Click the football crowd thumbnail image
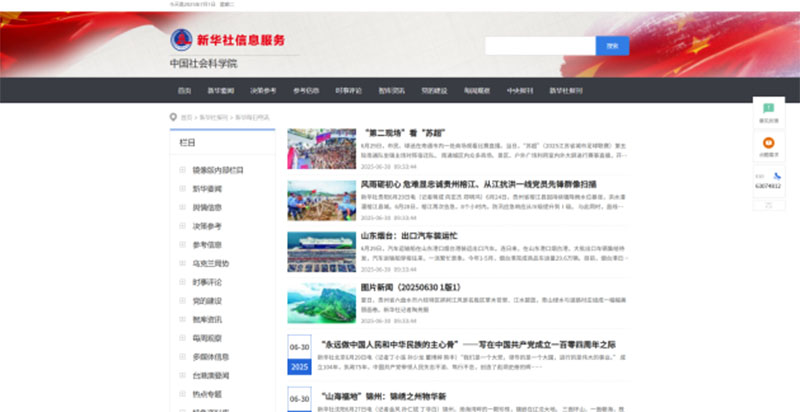 321,149
